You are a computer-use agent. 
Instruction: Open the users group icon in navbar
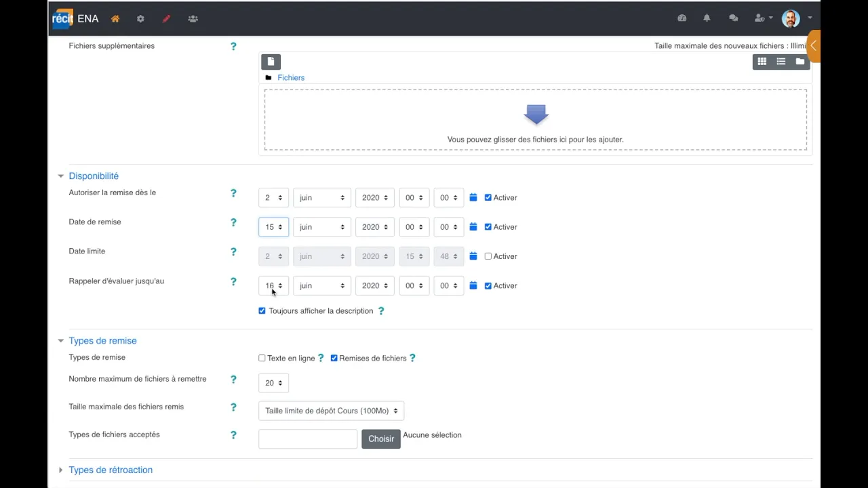click(193, 19)
